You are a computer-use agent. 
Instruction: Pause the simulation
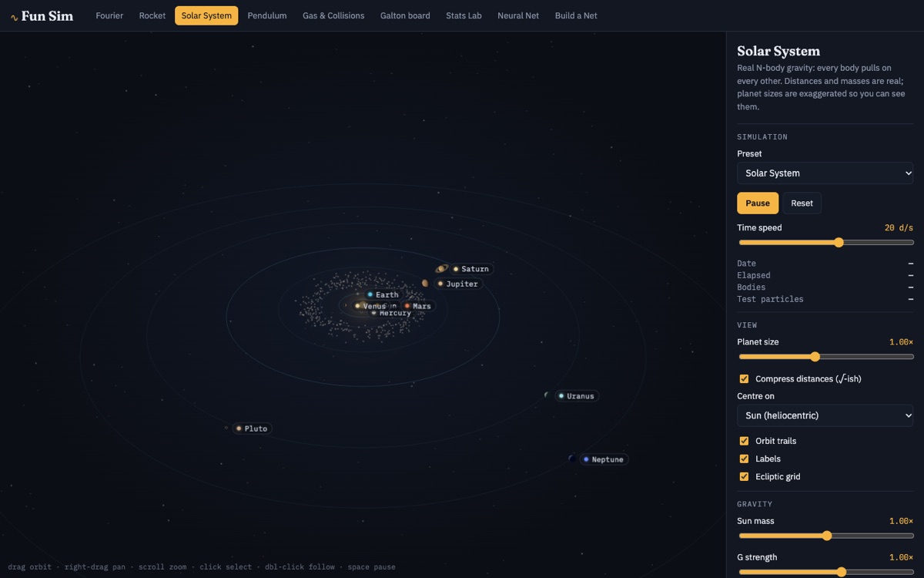click(x=758, y=203)
